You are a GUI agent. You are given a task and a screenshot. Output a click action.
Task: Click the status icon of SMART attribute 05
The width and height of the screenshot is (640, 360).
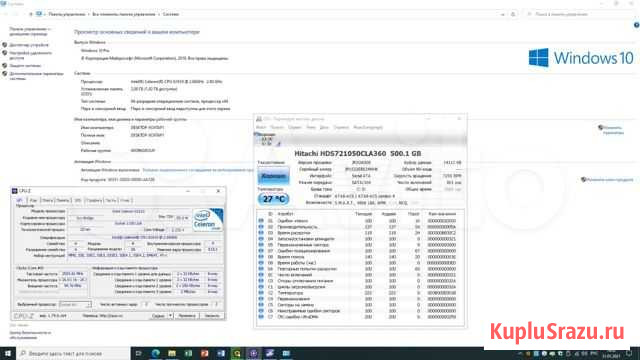point(261,245)
